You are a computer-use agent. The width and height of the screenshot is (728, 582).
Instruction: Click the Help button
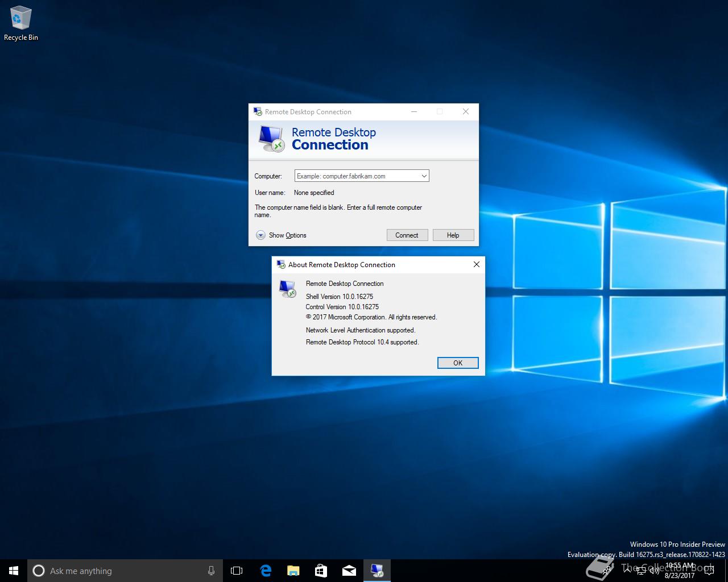[x=453, y=235]
